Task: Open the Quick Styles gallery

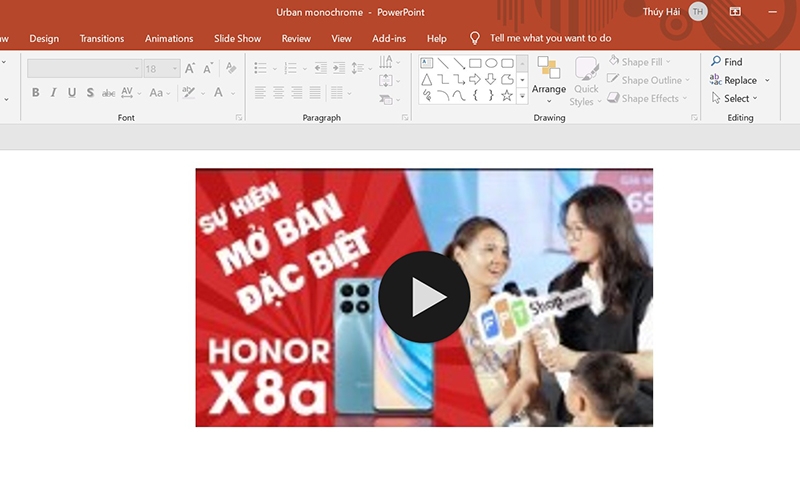Action: pyautogui.click(x=586, y=81)
